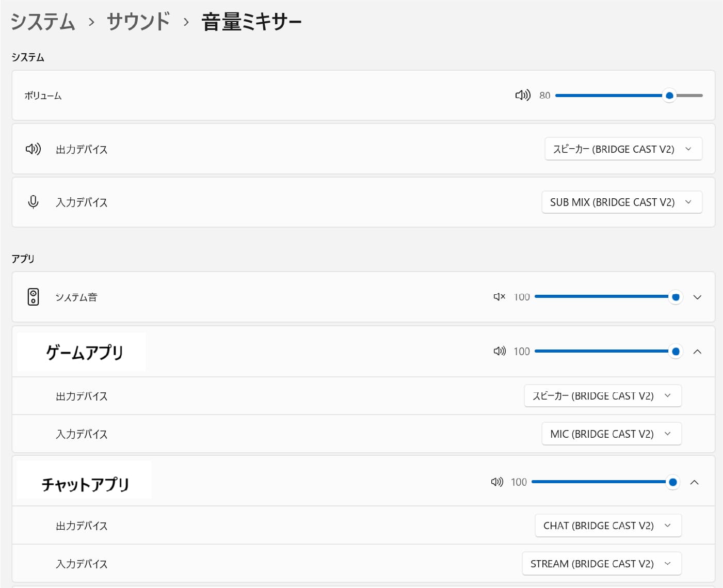Open system output device dropdown スピーカー (BRIDGE CAST V2)
This screenshot has height=588, width=723.
(x=623, y=149)
